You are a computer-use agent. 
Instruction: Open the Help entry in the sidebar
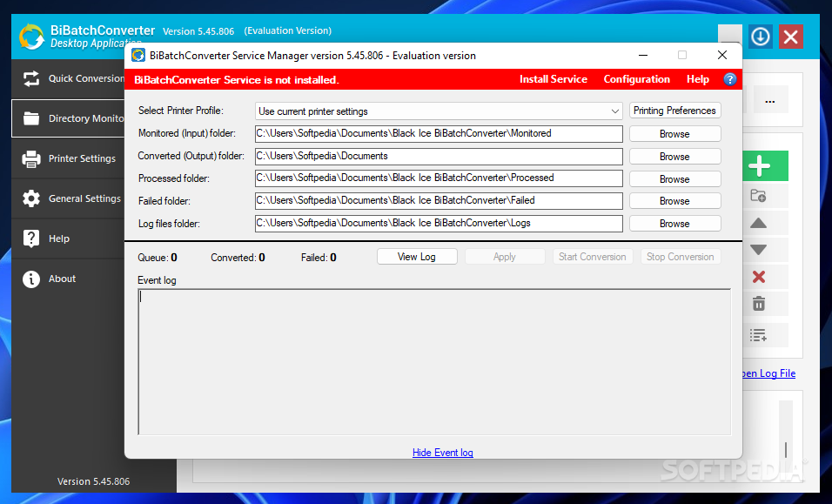point(68,239)
